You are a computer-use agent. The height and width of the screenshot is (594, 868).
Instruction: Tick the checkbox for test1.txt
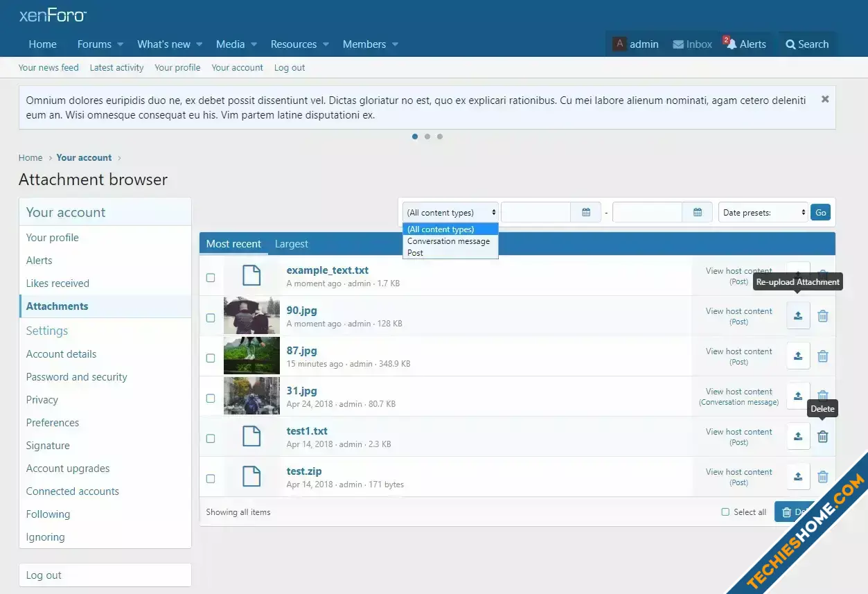[211, 438]
